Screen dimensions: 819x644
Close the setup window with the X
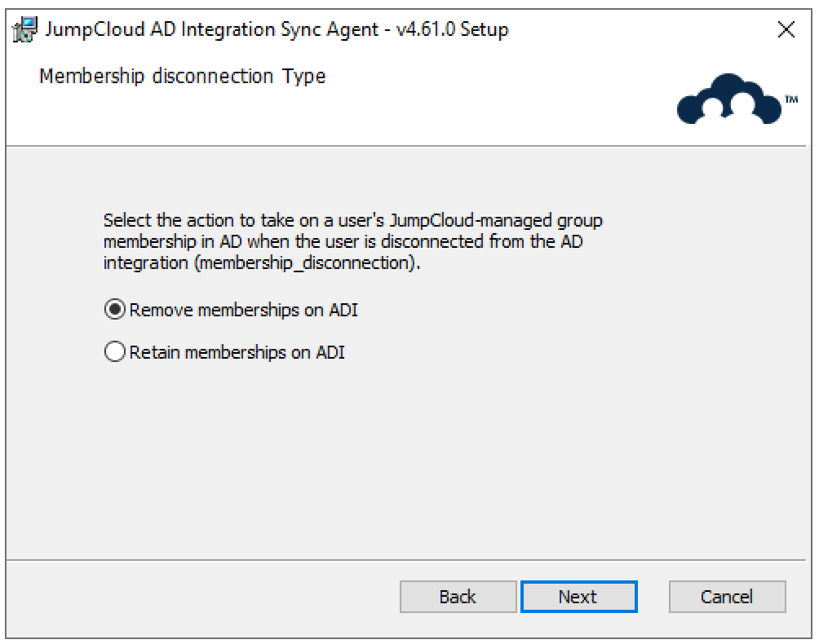(x=786, y=31)
